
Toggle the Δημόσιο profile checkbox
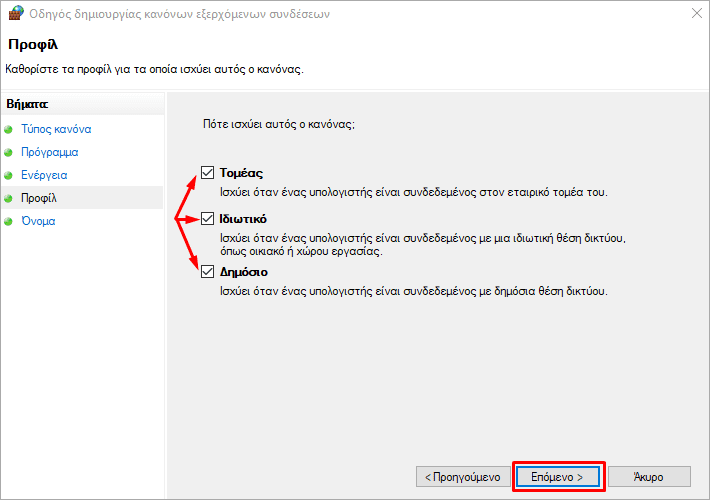click(207, 272)
